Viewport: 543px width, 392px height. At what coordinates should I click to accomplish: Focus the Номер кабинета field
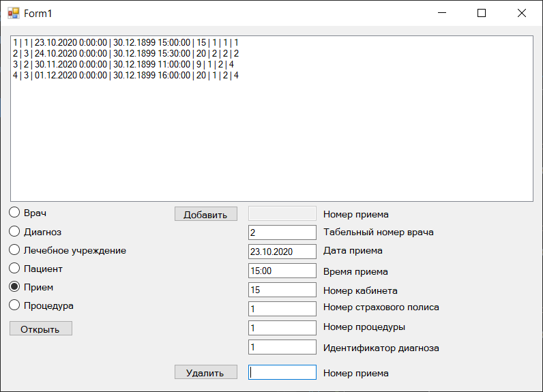point(282,290)
